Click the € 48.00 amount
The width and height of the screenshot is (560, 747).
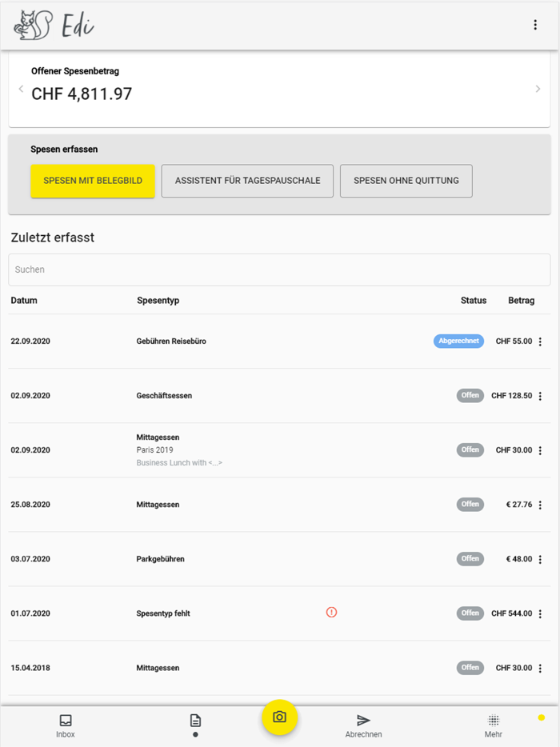point(519,559)
